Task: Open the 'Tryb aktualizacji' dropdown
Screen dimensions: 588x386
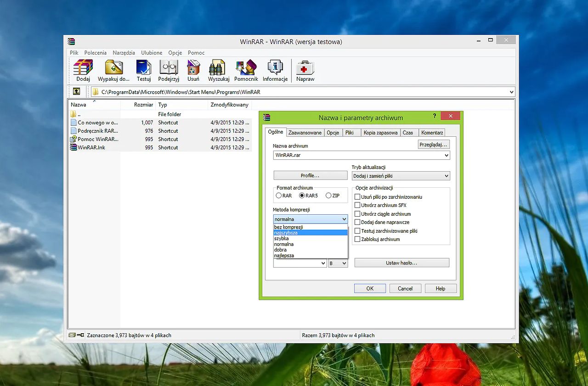Action: click(447, 176)
